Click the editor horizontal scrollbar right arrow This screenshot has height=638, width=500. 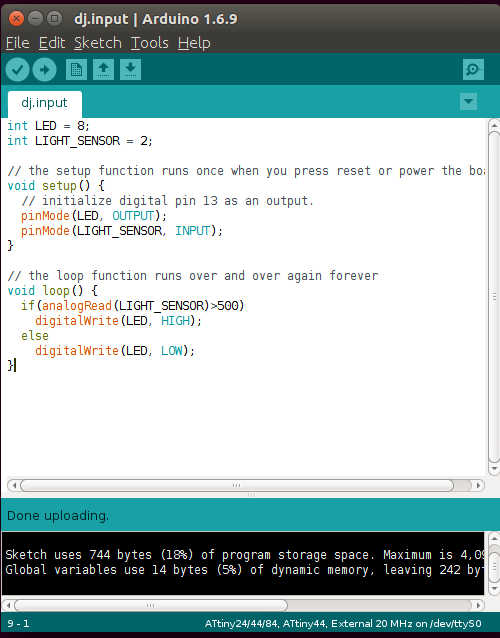coord(478,485)
